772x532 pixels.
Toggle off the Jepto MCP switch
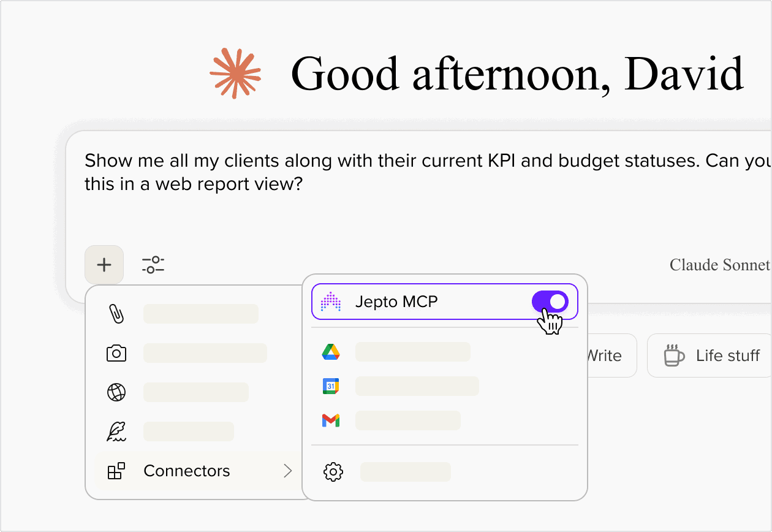coord(550,302)
